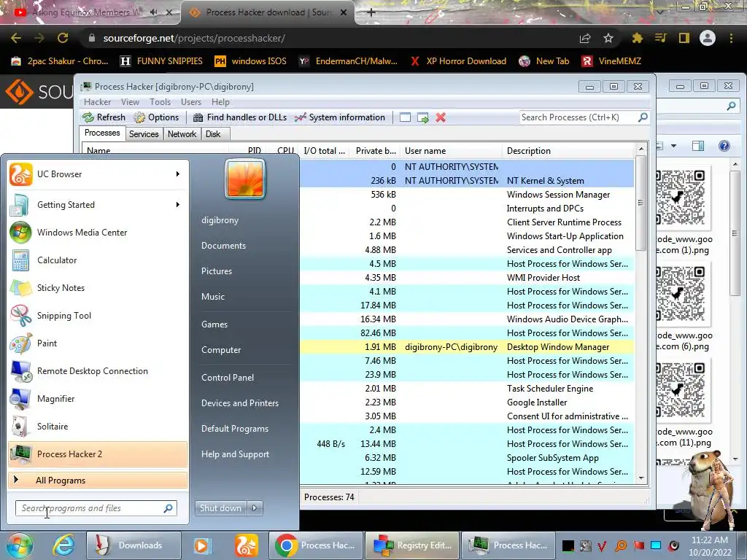The image size is (747, 560).
Task: Open Shut down options arrow
Action: (255, 508)
